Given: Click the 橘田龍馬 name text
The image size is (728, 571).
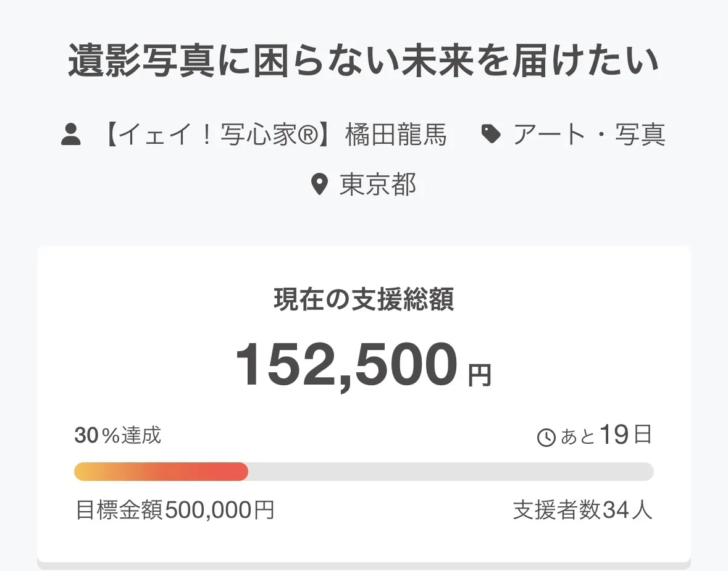Looking at the screenshot, I should 396,135.
